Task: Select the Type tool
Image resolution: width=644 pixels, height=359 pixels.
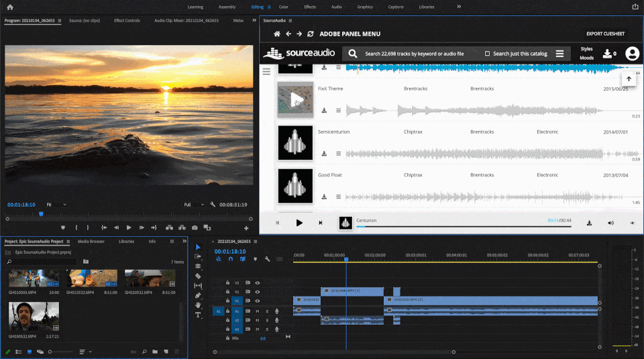Action: pyautogui.click(x=198, y=315)
